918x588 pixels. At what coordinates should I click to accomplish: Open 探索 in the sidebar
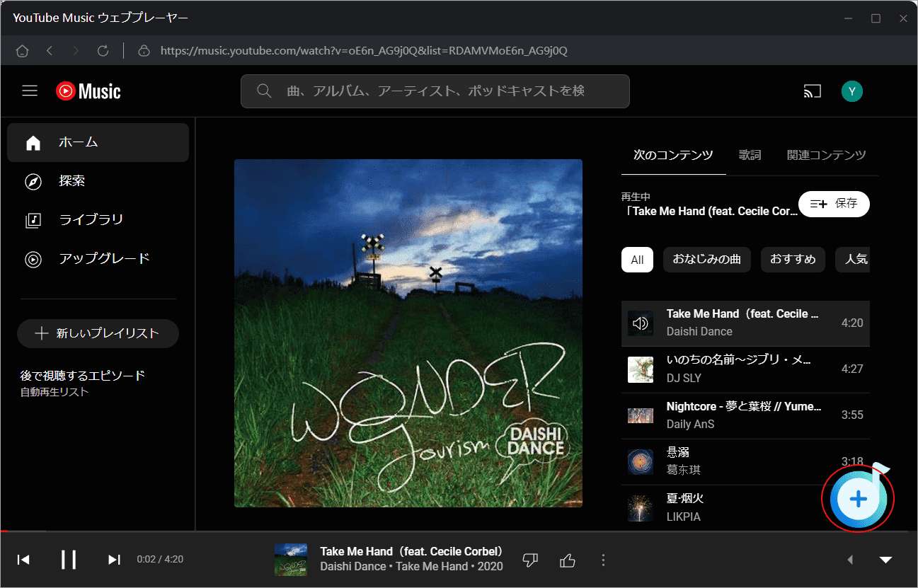click(98, 181)
